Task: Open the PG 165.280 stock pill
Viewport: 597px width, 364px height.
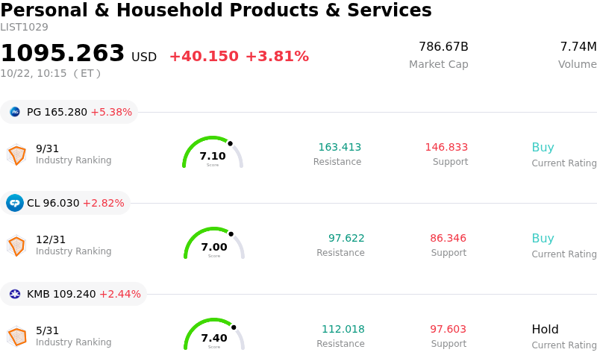Action: point(69,112)
